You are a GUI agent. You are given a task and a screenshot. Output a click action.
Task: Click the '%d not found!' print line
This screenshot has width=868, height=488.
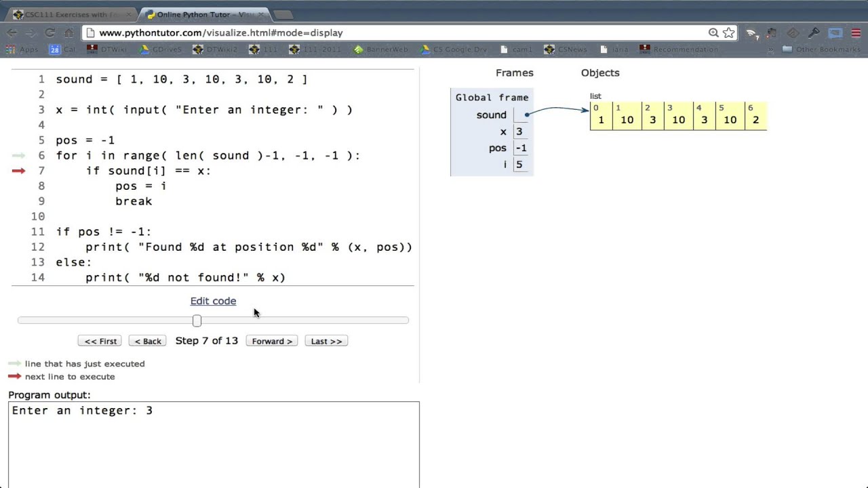(x=186, y=277)
